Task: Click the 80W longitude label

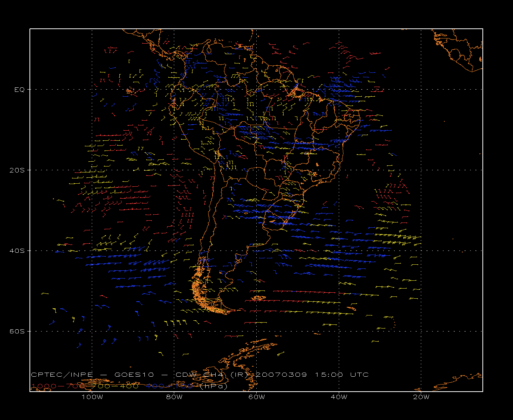Action: [174, 397]
